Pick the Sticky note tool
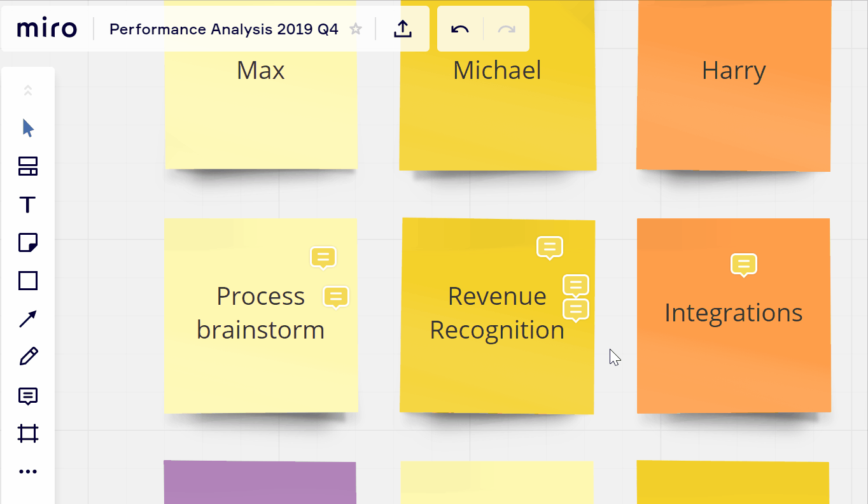868x504 pixels. click(x=28, y=242)
